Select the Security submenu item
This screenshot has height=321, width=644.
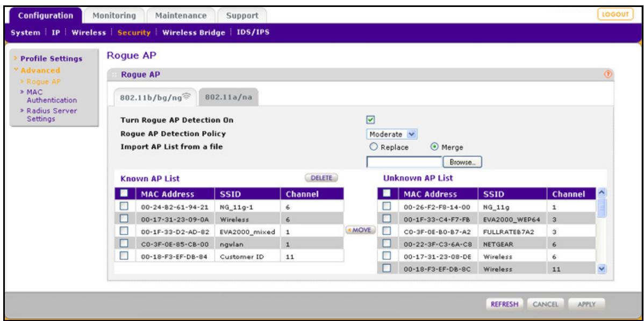(x=134, y=33)
